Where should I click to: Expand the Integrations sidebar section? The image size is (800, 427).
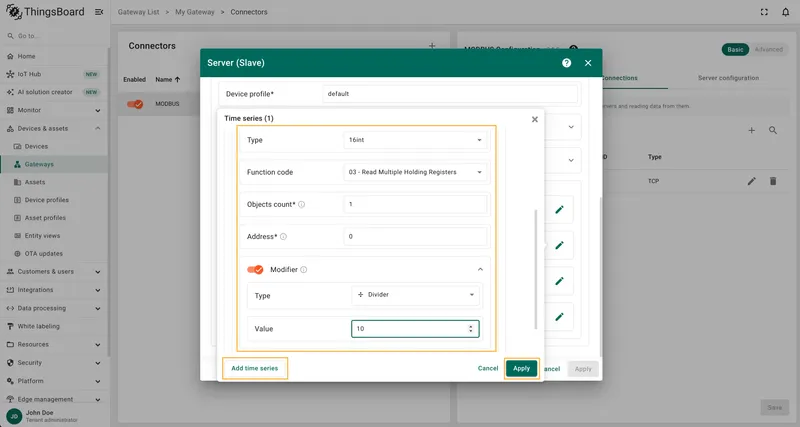point(97,290)
